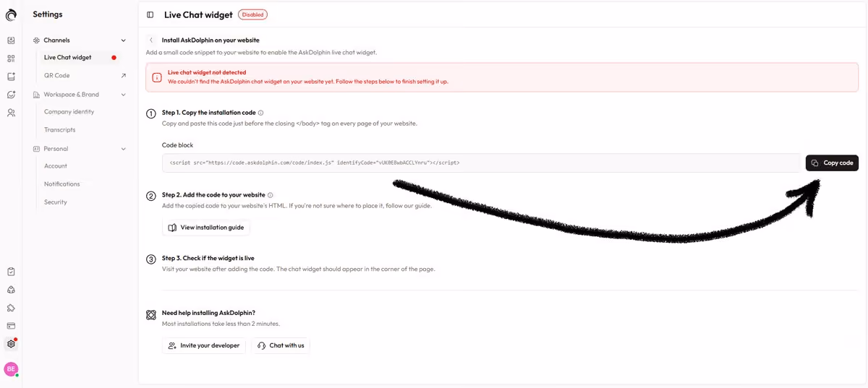The image size is (868, 388).
Task: Click the alert icon in the red warning banner
Action: point(157,77)
